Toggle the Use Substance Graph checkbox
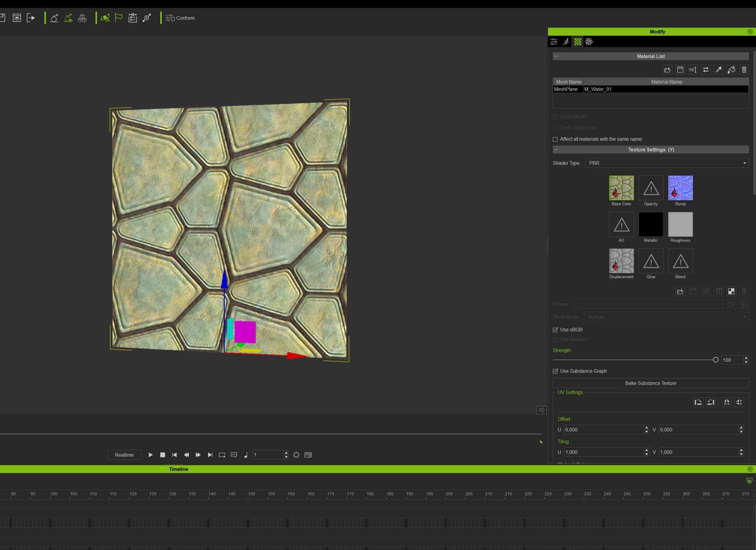Image resolution: width=756 pixels, height=550 pixels. coord(555,371)
